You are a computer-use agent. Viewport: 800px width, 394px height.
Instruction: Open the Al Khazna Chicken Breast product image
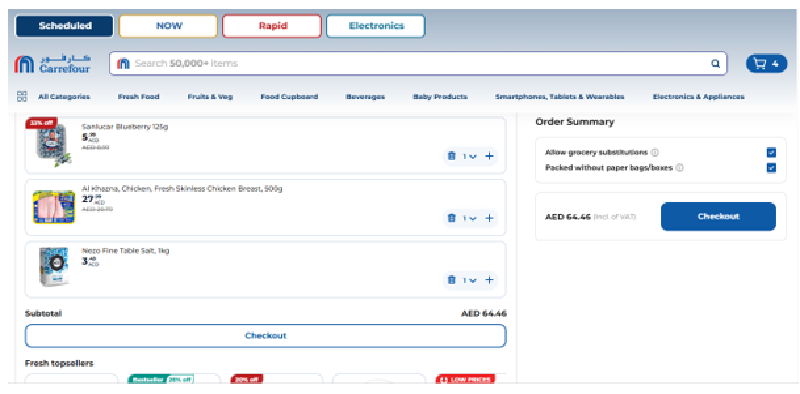pos(54,207)
